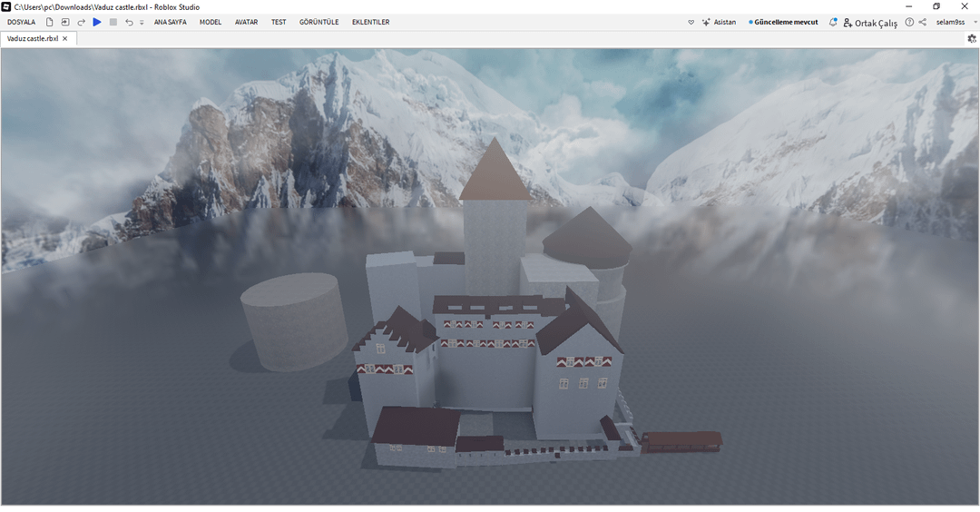Screen dimensions: 980x512
Task: Select the AVATAR tab
Action: click(246, 22)
